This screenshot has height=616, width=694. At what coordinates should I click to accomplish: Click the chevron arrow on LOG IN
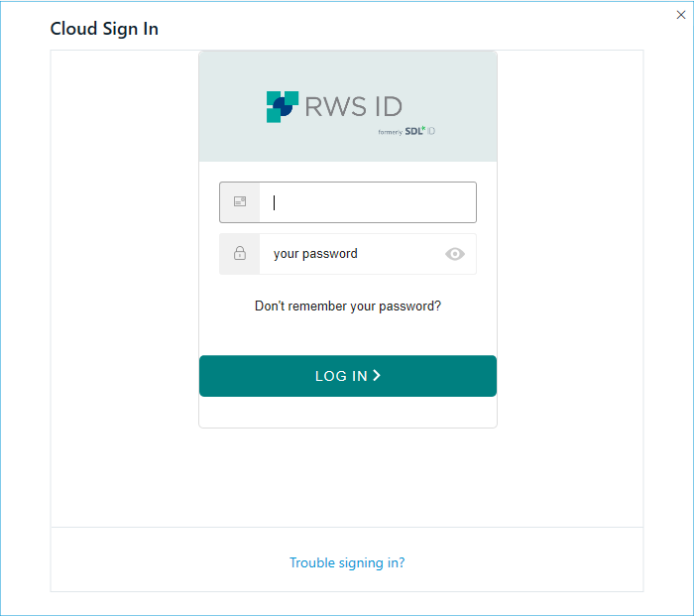click(377, 376)
